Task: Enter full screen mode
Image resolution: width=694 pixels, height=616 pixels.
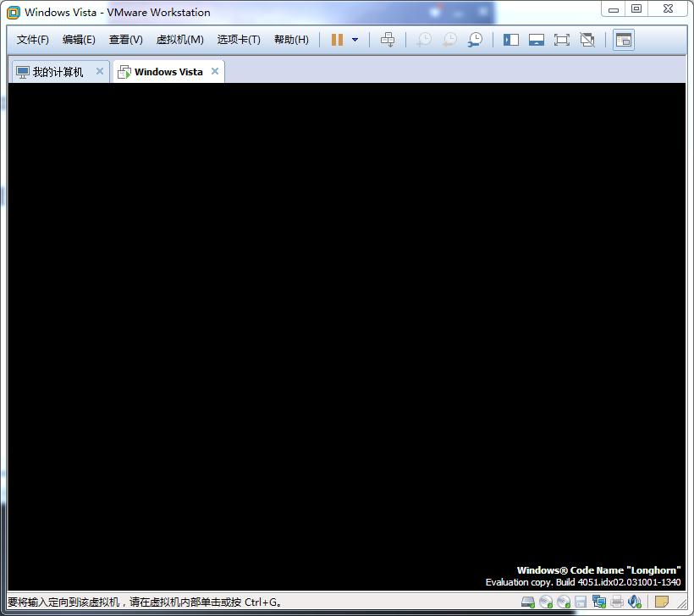Action: (x=562, y=40)
